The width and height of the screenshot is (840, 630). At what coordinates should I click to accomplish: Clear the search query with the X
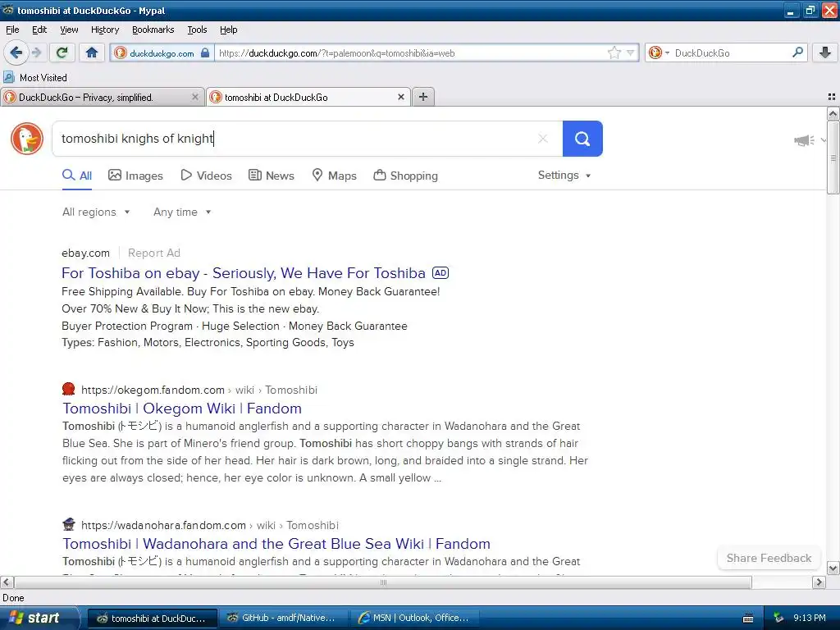[543, 139]
